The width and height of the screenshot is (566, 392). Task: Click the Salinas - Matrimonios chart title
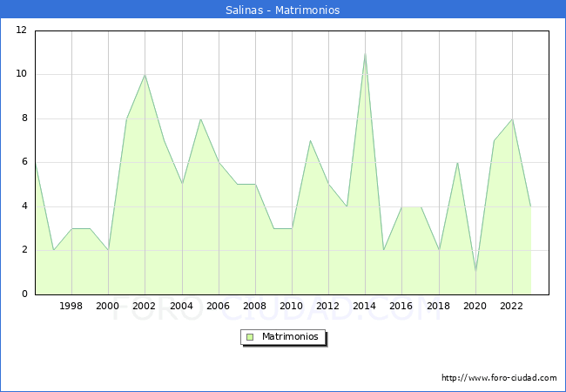283,10
